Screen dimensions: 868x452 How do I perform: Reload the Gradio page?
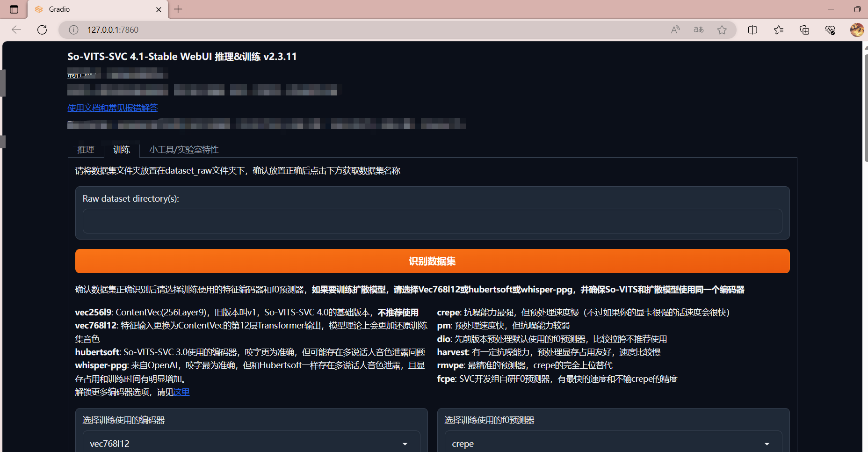coord(42,30)
